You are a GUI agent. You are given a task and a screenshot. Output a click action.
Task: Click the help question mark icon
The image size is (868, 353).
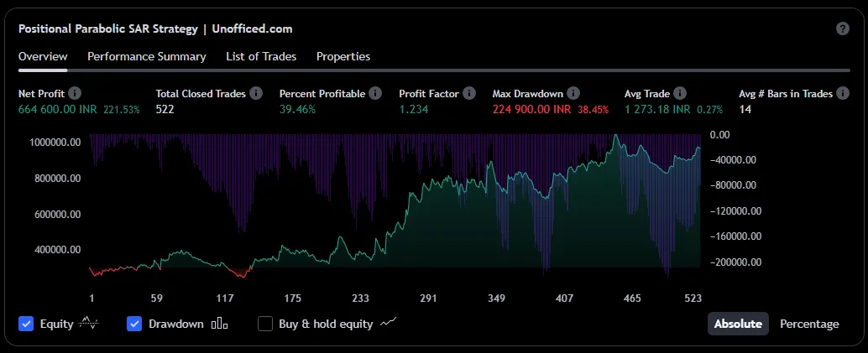[843, 29]
